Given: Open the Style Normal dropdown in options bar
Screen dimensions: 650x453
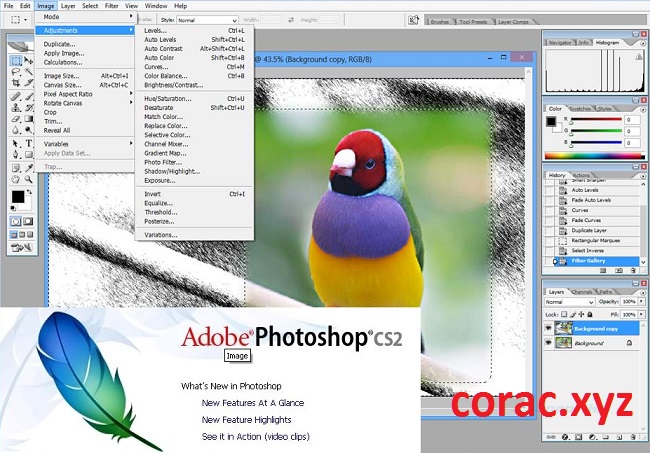Looking at the screenshot, I should click(x=208, y=20).
